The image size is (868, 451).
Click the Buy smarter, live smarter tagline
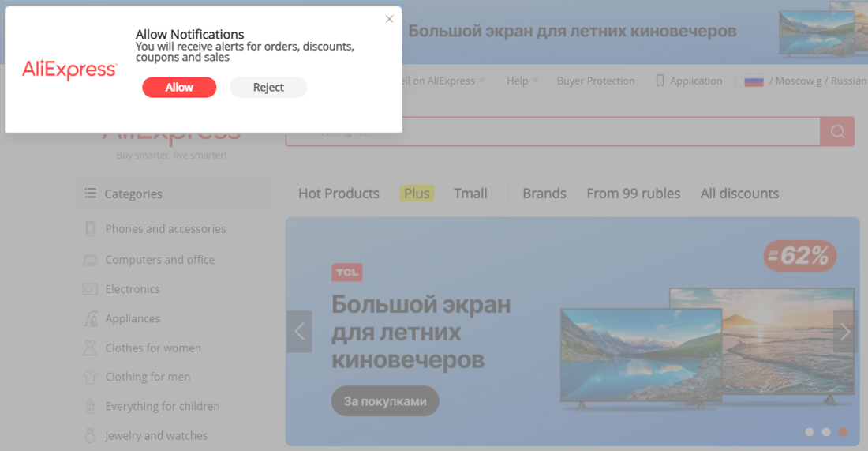171,155
